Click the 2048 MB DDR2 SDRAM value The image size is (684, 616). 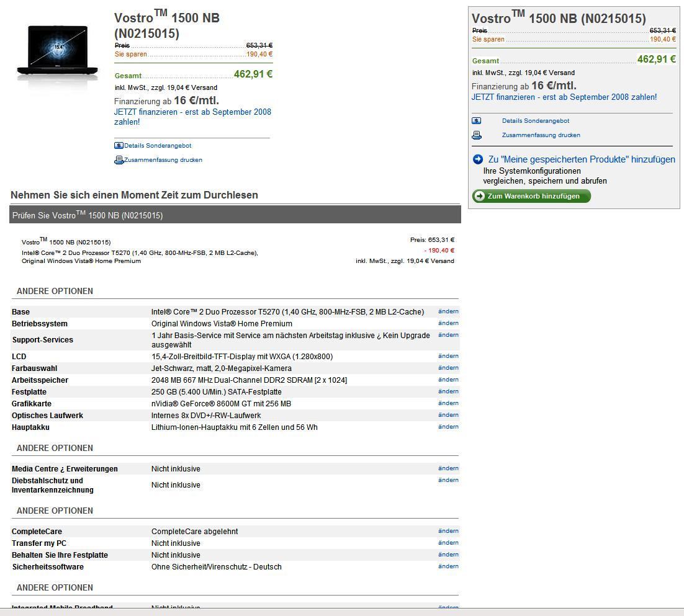[249, 380]
